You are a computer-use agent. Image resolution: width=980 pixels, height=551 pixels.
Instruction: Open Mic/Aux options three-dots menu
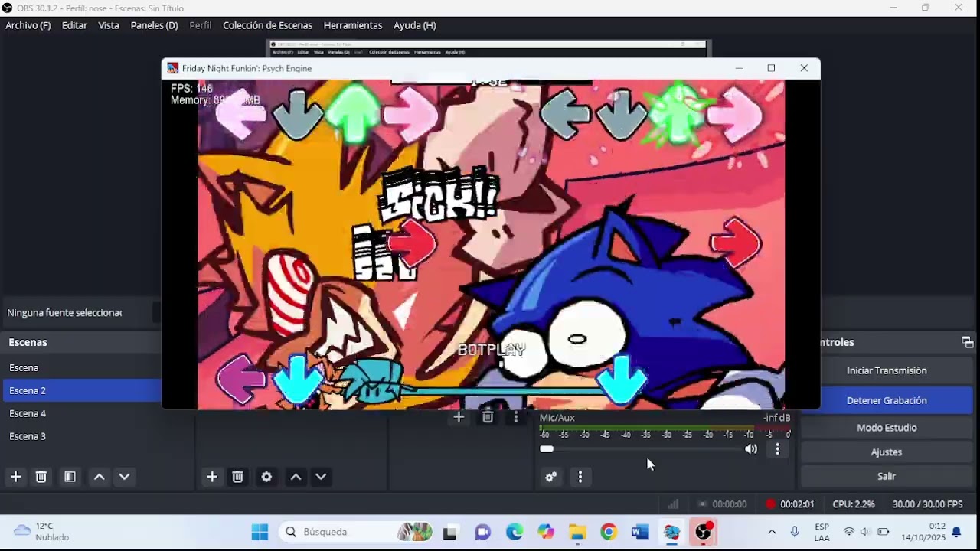tap(777, 449)
